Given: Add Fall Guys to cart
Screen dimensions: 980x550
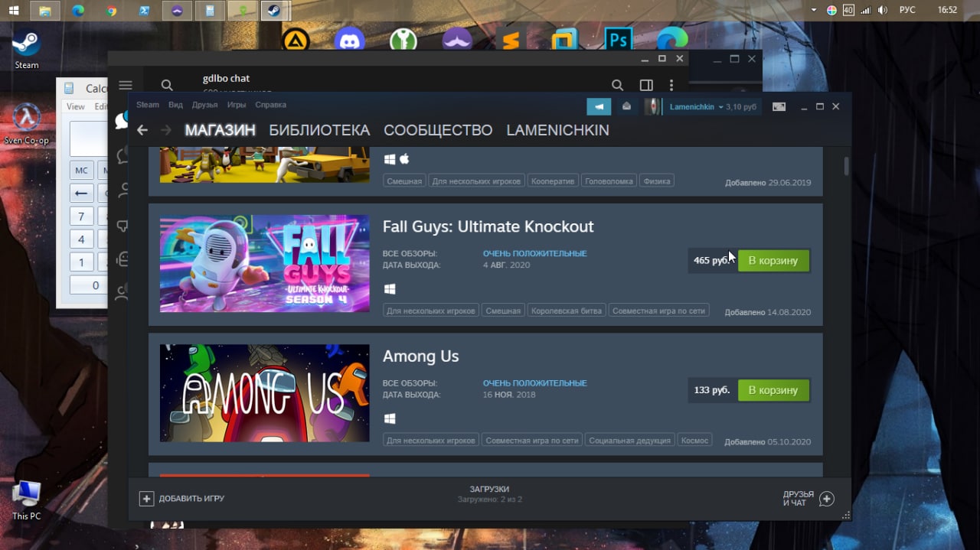Looking at the screenshot, I should click(x=773, y=260).
